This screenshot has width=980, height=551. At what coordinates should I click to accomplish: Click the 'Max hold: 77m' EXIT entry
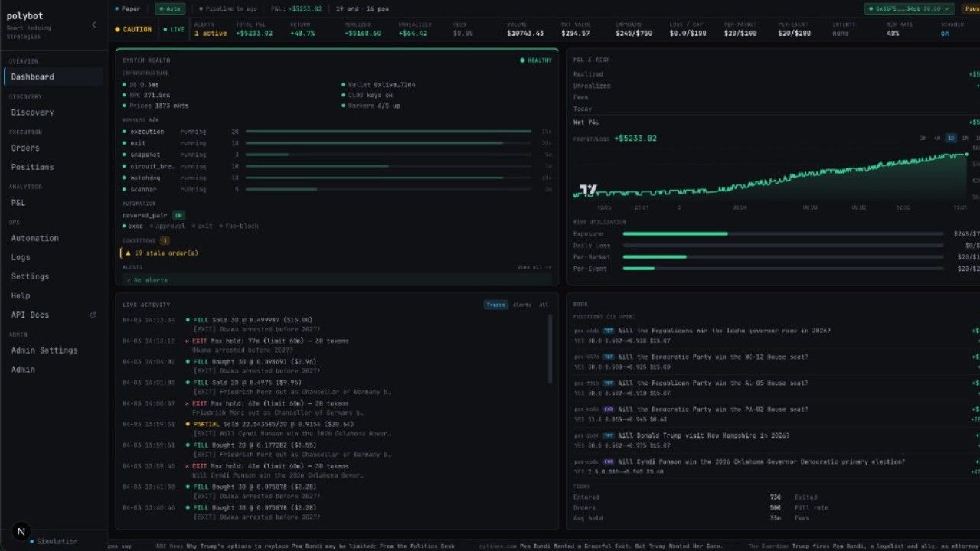[x=334, y=345]
